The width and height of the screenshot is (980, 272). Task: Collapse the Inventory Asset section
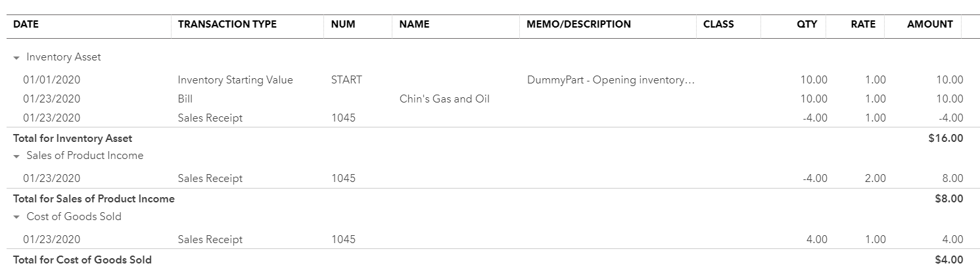(x=16, y=58)
